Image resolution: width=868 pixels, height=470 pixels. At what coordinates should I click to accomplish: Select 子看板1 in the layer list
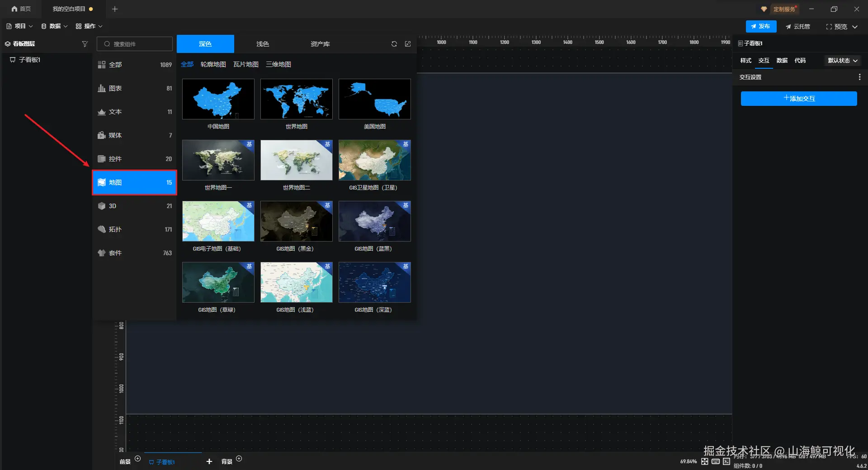tap(25, 60)
